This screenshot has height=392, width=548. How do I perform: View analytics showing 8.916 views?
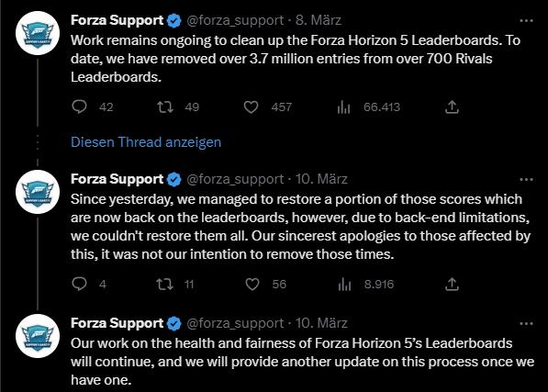(x=344, y=284)
